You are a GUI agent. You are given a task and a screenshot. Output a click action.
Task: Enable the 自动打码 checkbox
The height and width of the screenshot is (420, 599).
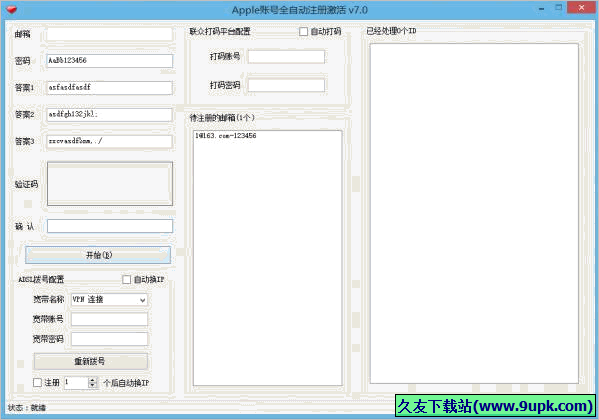[x=303, y=32]
